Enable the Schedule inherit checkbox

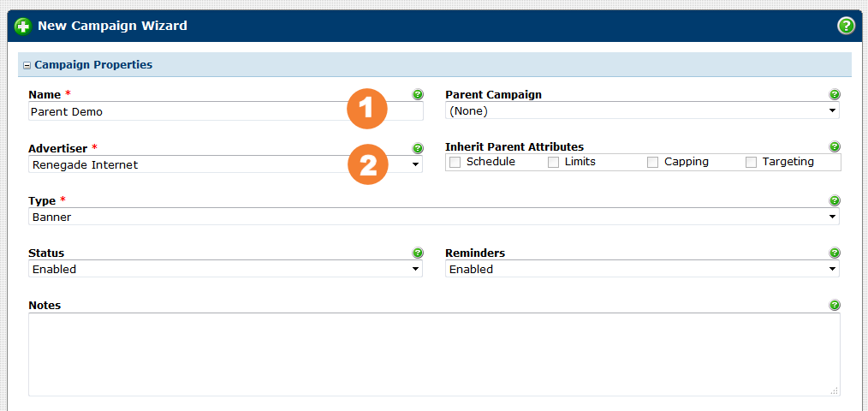click(455, 162)
